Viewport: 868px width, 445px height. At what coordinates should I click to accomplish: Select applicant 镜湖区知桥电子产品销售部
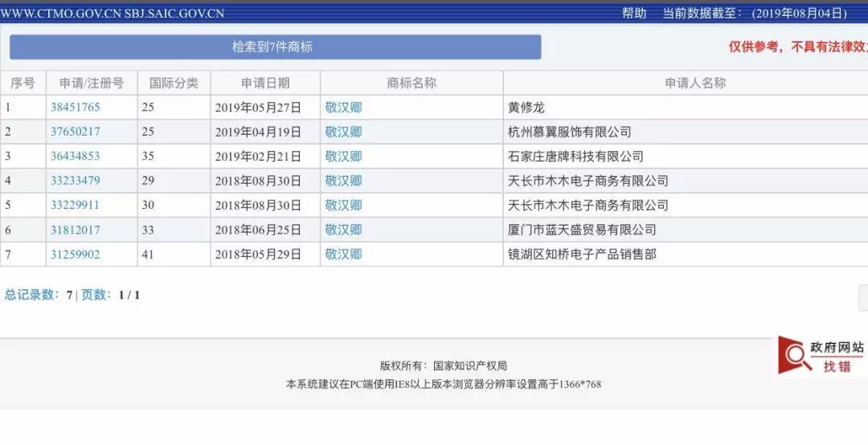pos(582,254)
